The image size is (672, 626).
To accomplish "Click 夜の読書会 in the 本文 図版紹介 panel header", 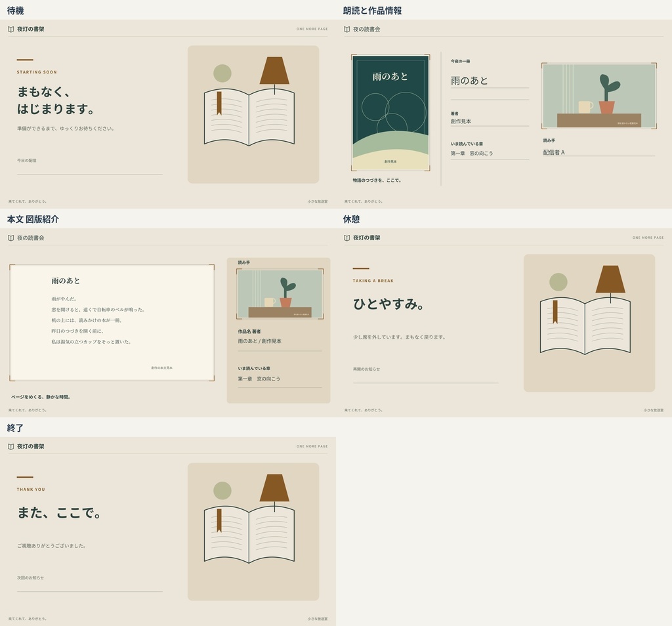I will pos(30,238).
